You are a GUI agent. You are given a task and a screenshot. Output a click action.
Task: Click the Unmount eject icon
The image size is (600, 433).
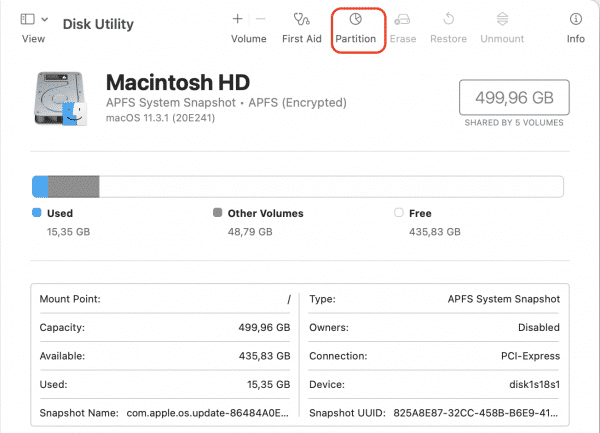click(502, 19)
